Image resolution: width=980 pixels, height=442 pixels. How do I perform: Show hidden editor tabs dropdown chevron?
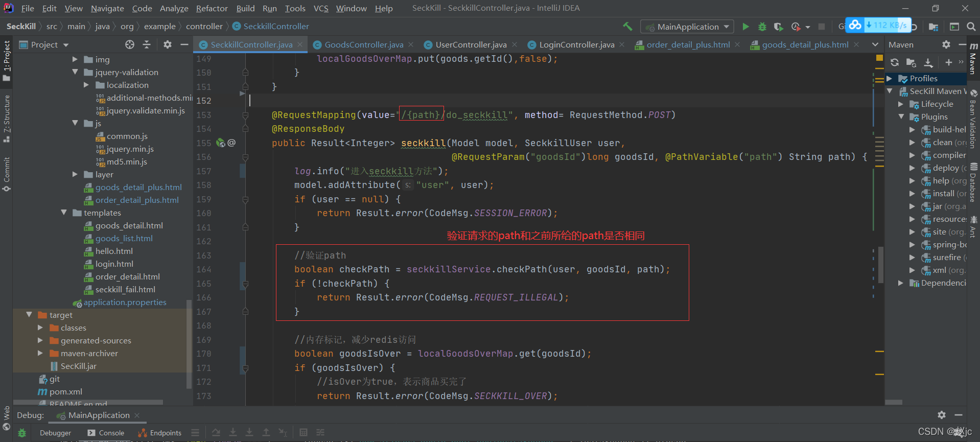pos(875,44)
